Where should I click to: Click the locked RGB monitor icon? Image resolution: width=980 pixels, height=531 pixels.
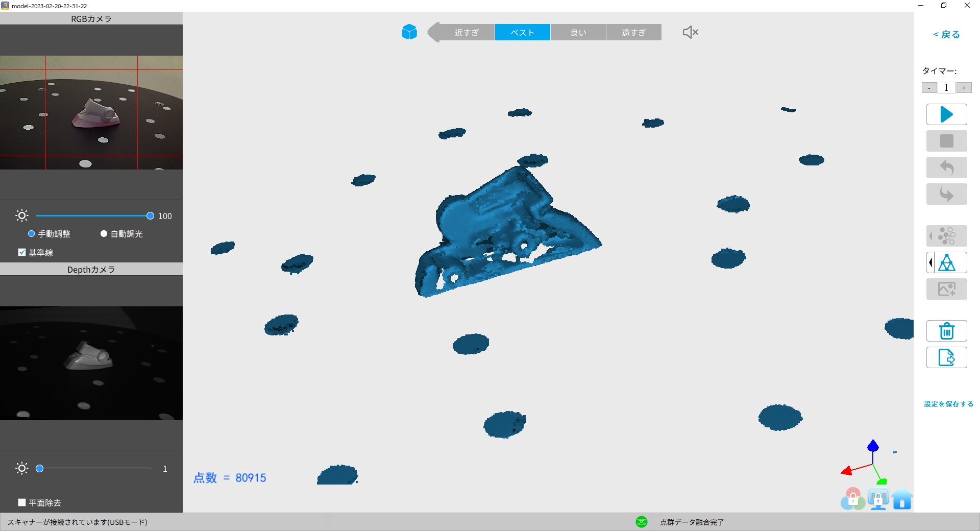(x=878, y=499)
